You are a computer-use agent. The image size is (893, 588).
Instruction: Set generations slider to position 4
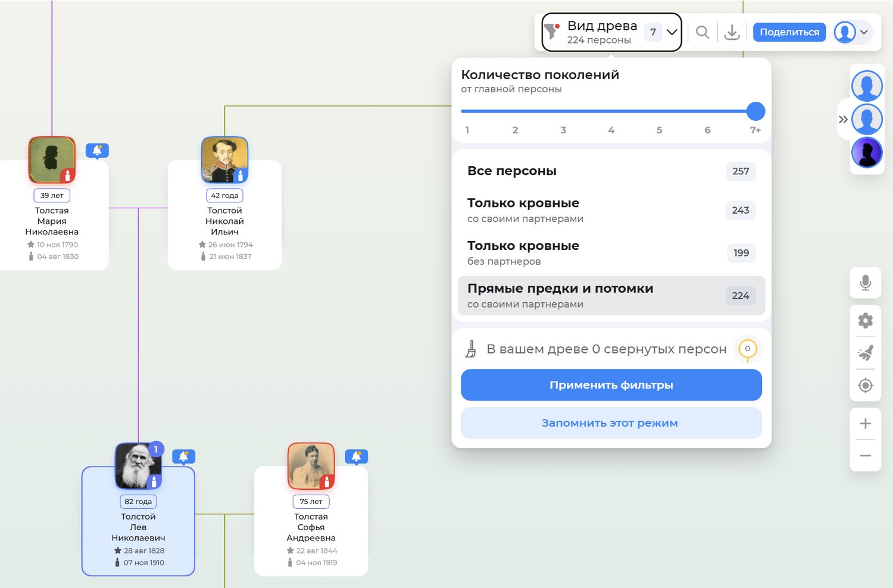click(x=611, y=111)
